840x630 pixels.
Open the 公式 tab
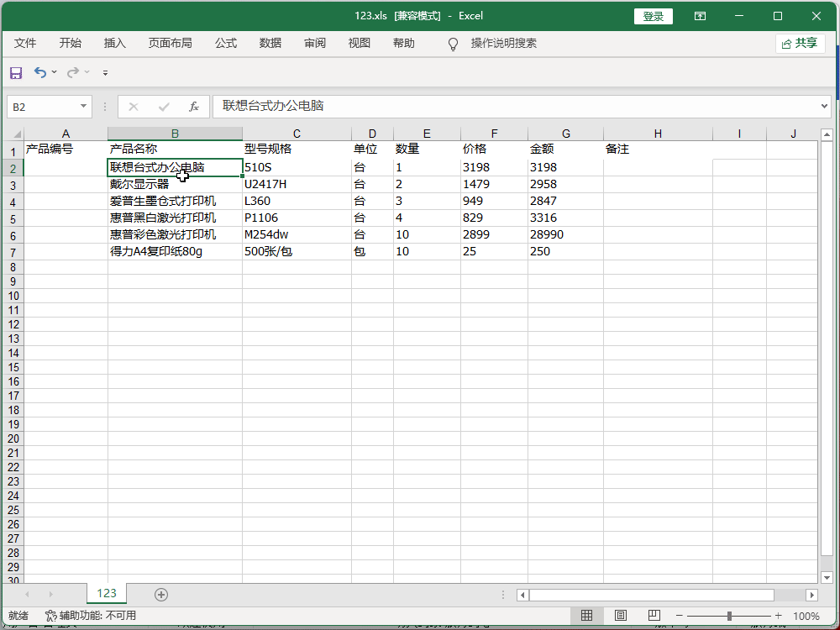coord(226,44)
